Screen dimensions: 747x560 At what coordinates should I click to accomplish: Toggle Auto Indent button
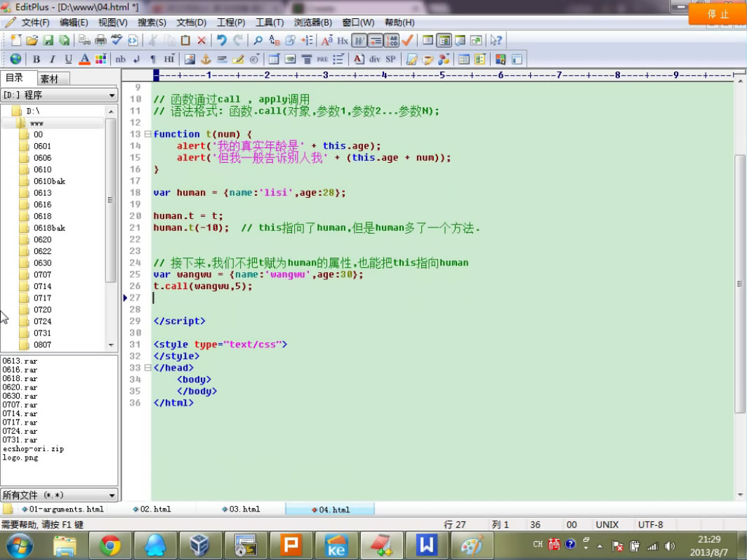point(376,41)
